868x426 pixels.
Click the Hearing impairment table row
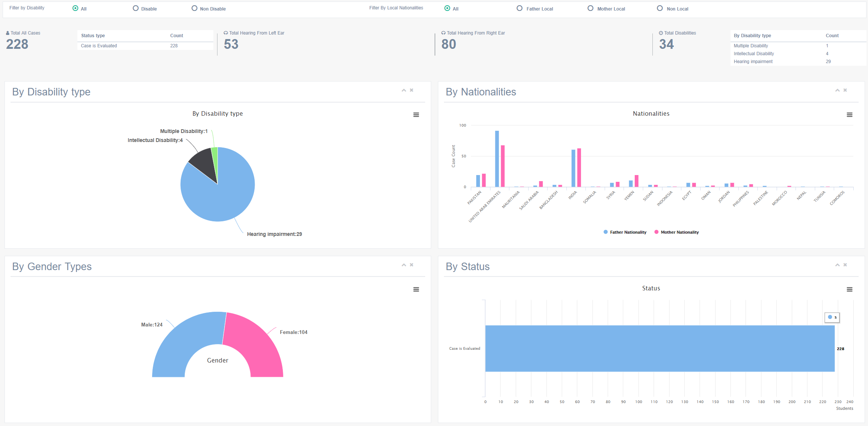coord(753,62)
